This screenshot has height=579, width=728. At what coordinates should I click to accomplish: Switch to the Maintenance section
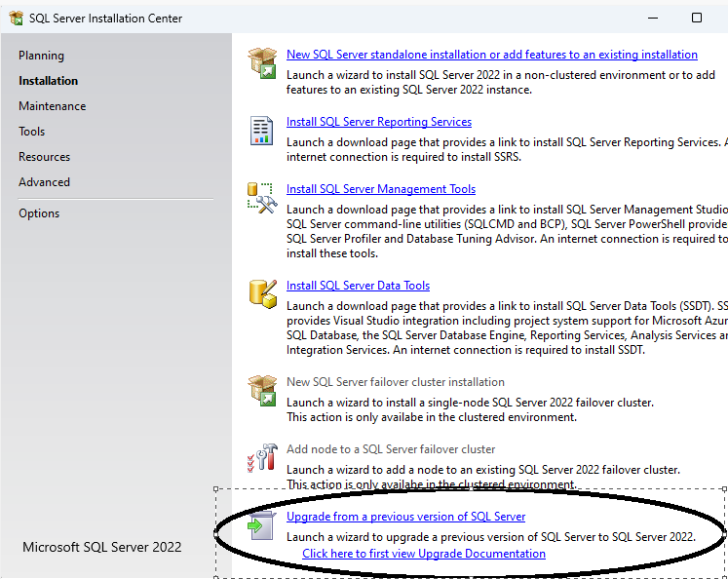53,106
